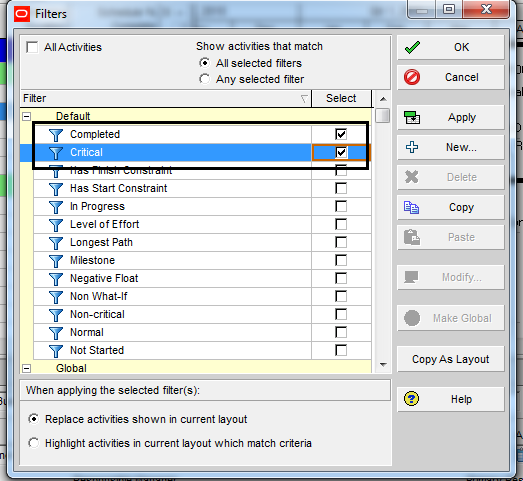Select the Any selected filter radio option
This screenshot has width=523, height=481.
coord(204,79)
